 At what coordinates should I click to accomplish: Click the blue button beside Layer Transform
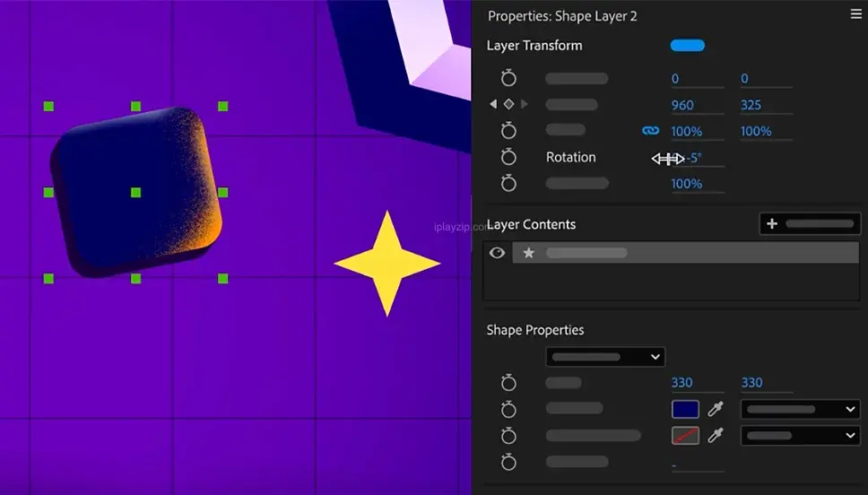pos(688,46)
